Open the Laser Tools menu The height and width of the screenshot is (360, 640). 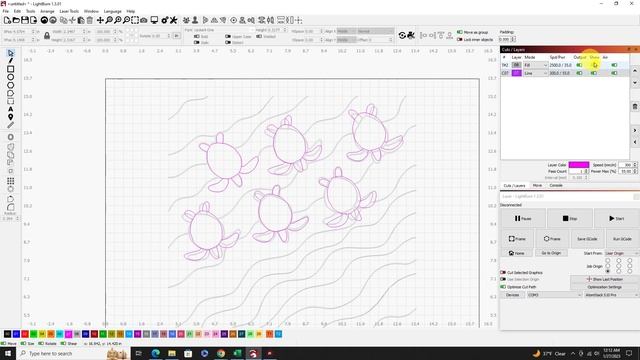tap(69, 11)
